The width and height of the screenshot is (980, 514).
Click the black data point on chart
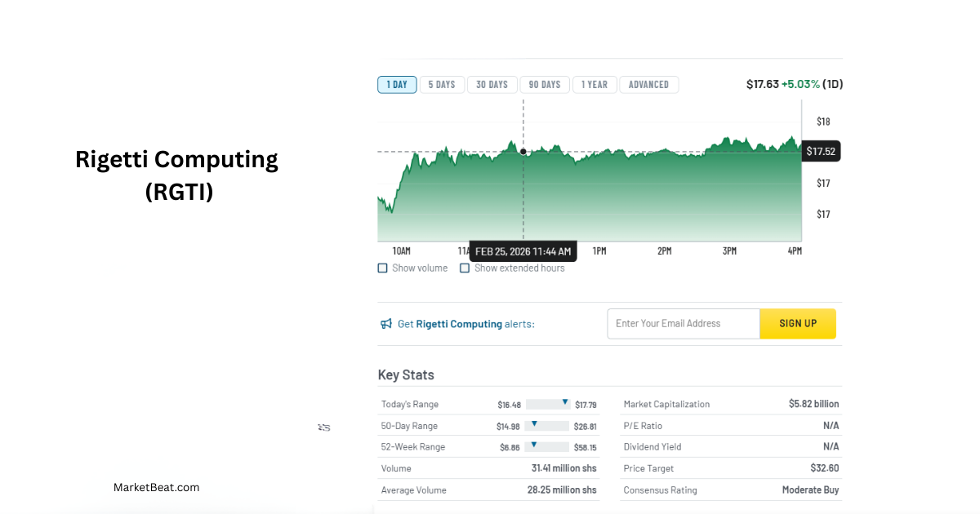coord(523,152)
